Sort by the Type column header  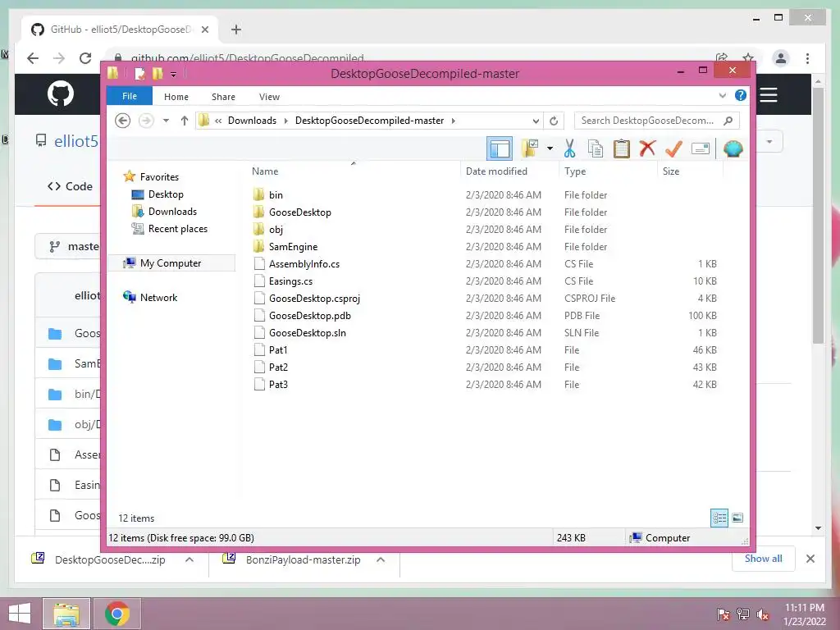(575, 171)
